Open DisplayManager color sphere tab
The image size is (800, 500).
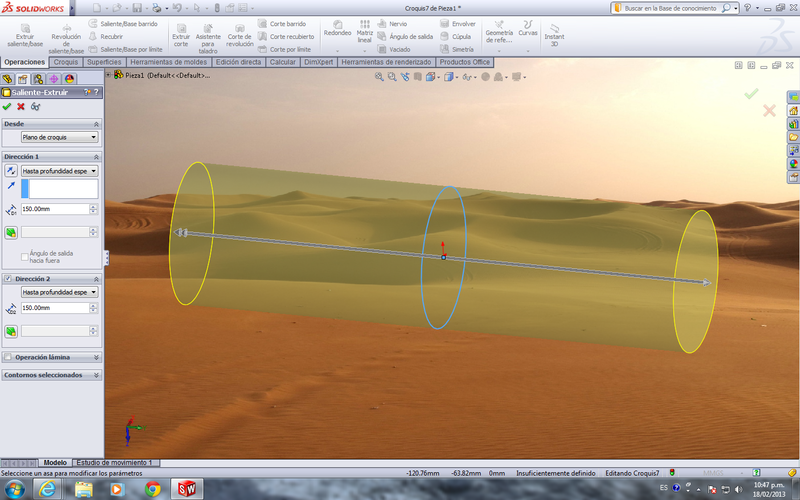click(69, 79)
